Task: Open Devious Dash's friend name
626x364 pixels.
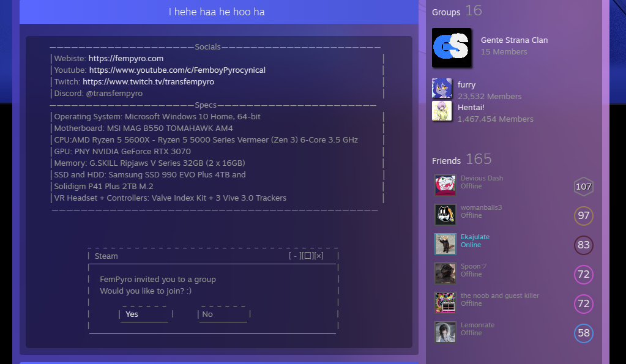Action: tap(482, 178)
